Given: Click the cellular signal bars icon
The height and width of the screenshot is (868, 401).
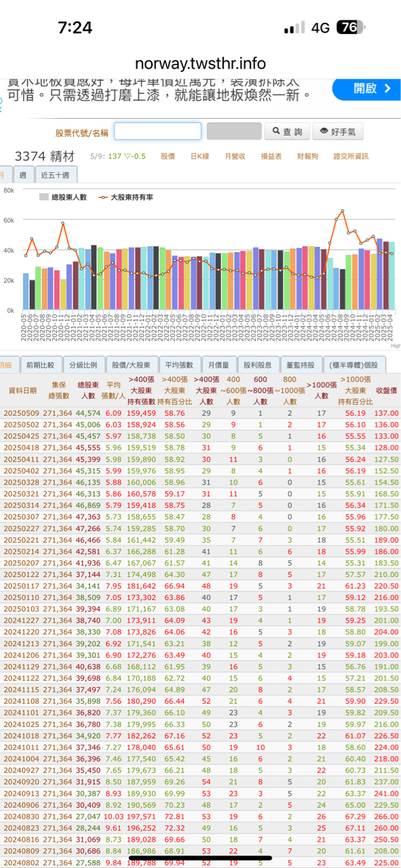Looking at the screenshot, I should click(294, 28).
